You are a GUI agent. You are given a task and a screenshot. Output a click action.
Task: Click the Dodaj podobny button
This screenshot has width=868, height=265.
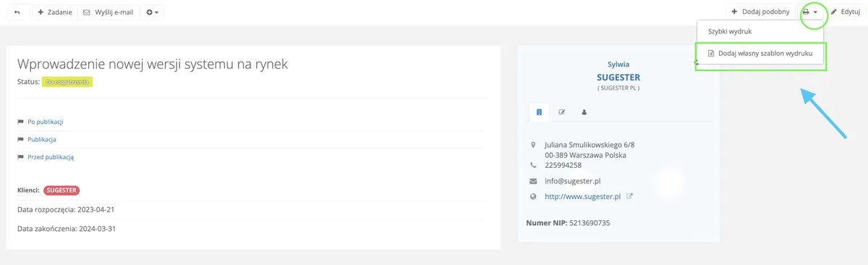coord(759,12)
